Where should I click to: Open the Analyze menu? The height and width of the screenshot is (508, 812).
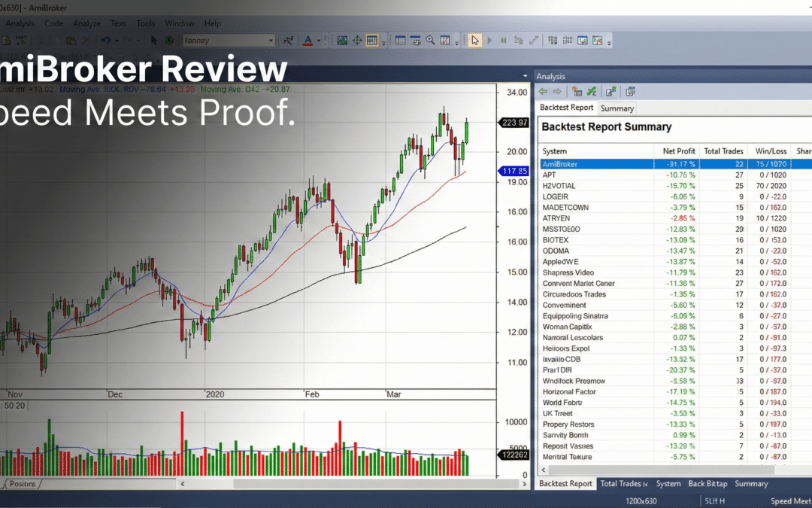click(x=87, y=23)
